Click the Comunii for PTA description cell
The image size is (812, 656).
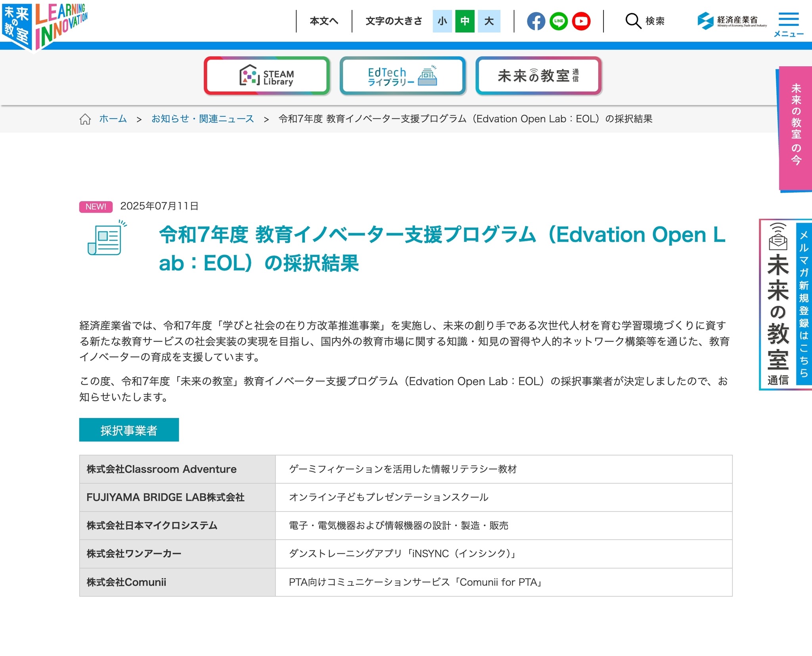click(504, 582)
